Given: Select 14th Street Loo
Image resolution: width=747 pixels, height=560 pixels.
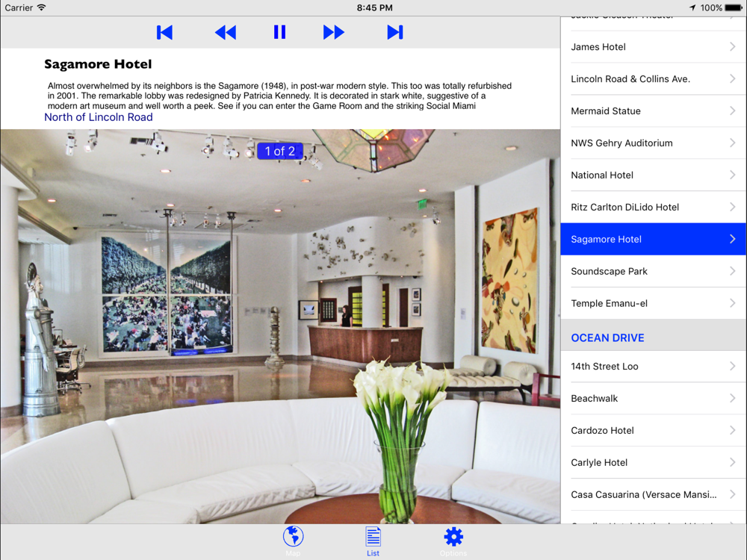Looking at the screenshot, I should click(x=653, y=366).
